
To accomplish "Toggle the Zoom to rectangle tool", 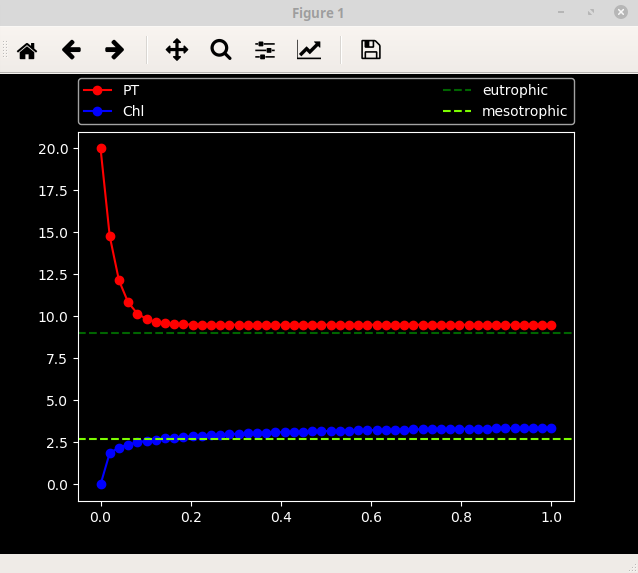I will 221,50.
